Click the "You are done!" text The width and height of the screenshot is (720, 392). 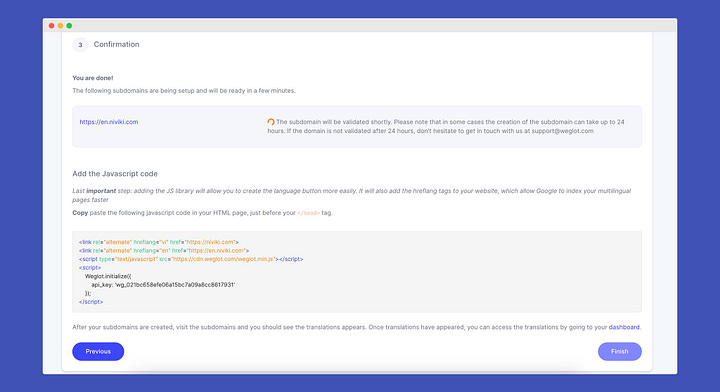tap(93, 78)
